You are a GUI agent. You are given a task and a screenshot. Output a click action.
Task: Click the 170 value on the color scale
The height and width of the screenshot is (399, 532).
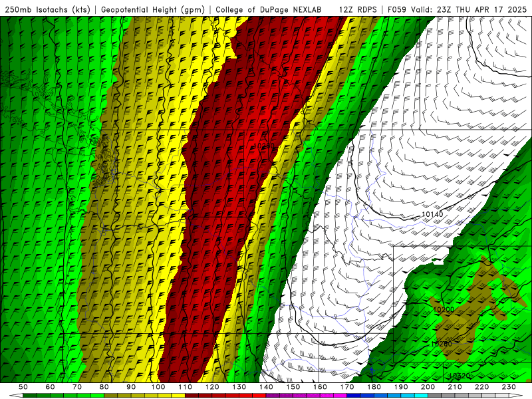point(347,387)
